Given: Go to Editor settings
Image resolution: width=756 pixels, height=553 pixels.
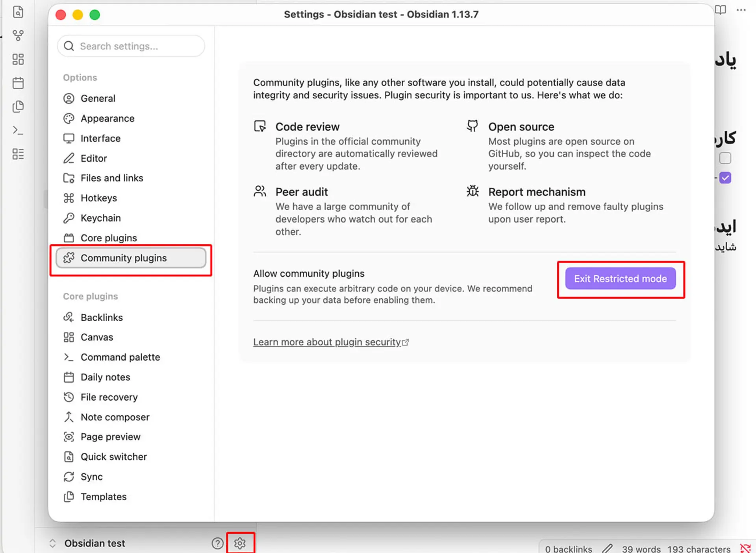Looking at the screenshot, I should (131, 158).
